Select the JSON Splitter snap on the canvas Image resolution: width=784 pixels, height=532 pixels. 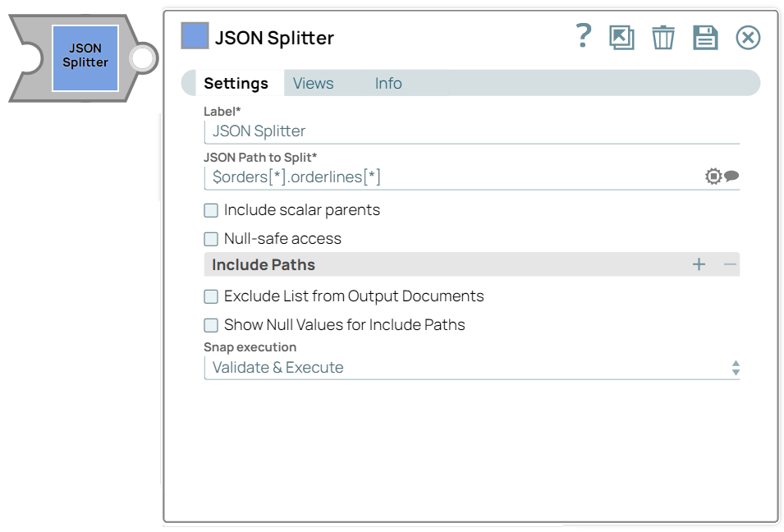click(x=85, y=57)
